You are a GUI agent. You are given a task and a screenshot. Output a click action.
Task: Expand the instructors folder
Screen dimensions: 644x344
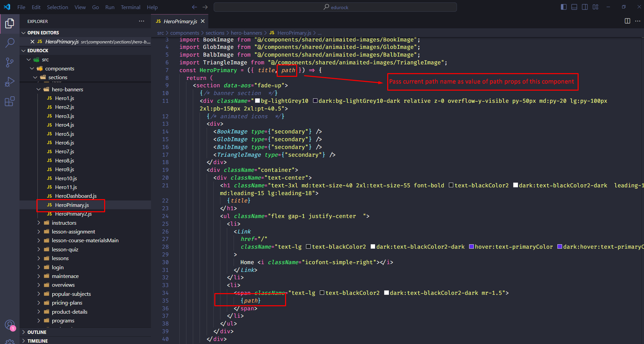[x=85, y=223]
